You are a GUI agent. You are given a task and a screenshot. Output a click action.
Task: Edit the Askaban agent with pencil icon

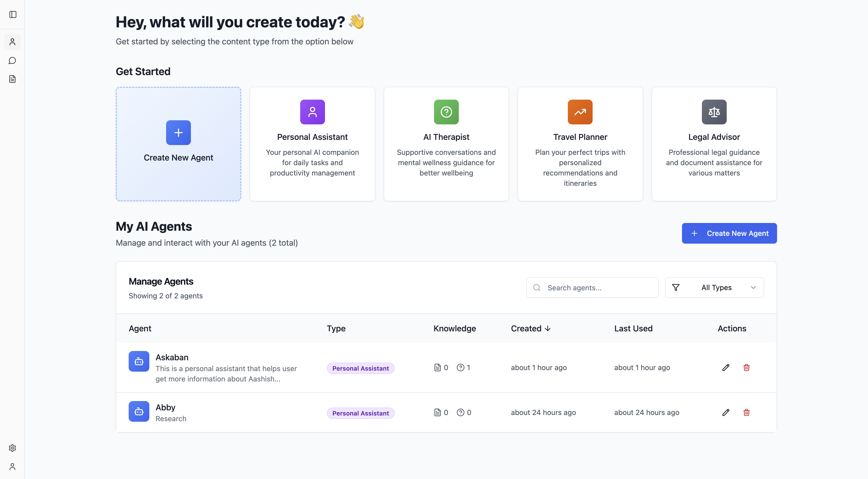(726, 368)
